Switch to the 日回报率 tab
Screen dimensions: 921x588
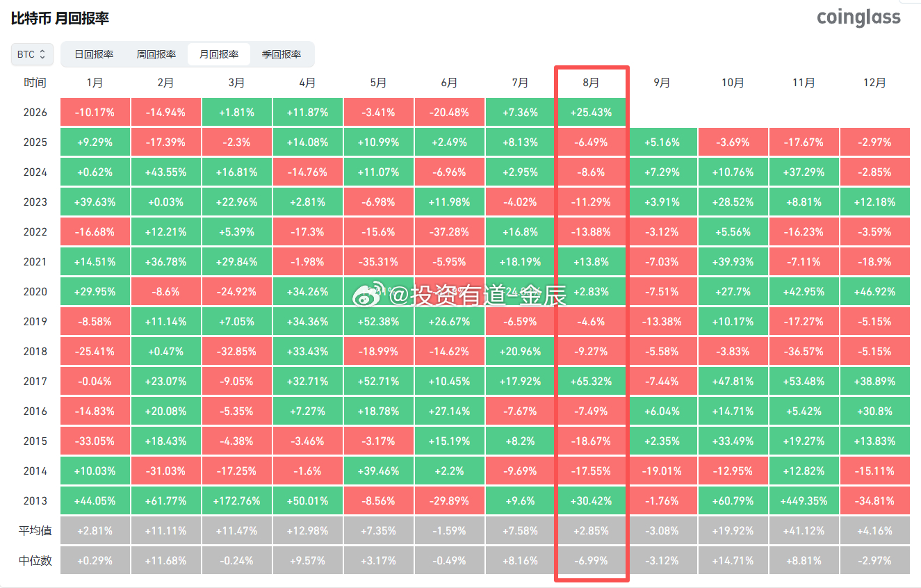(94, 54)
